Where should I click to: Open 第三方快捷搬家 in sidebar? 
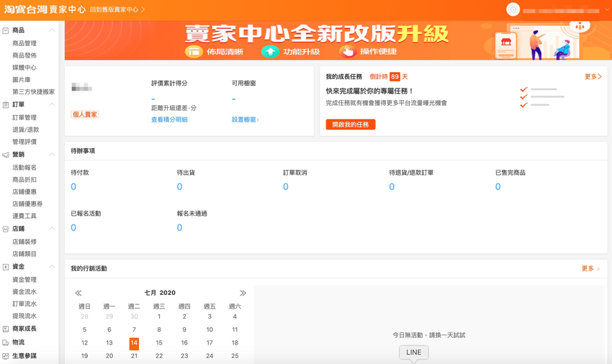[x=34, y=91]
